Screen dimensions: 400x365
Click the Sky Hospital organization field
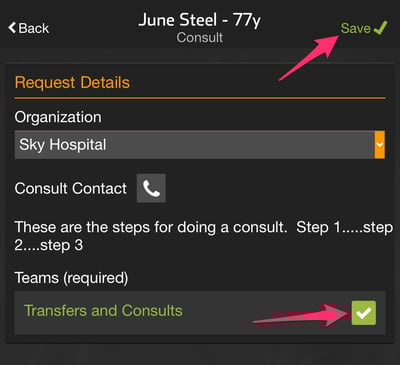click(x=200, y=145)
